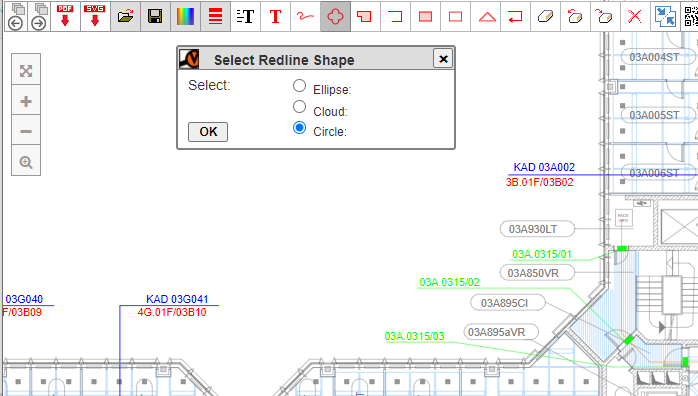Select the cloud shape redline tool
698x396 pixels.
click(x=335, y=16)
